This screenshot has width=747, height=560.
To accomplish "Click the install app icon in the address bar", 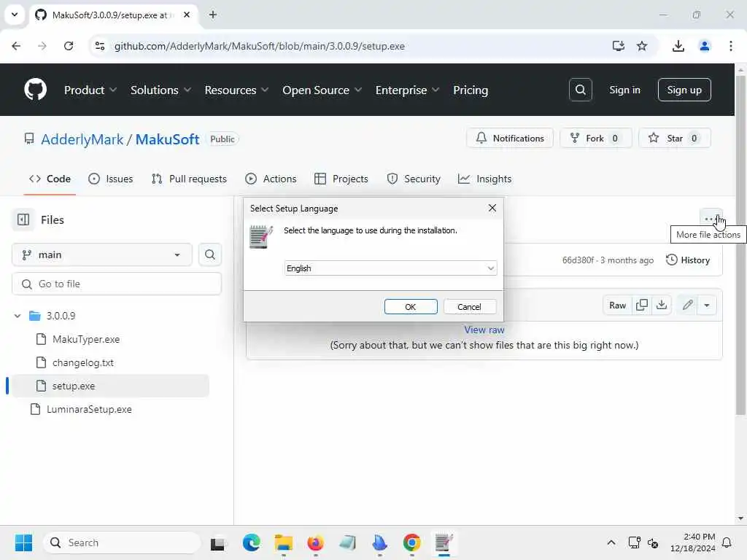I will tap(618, 46).
